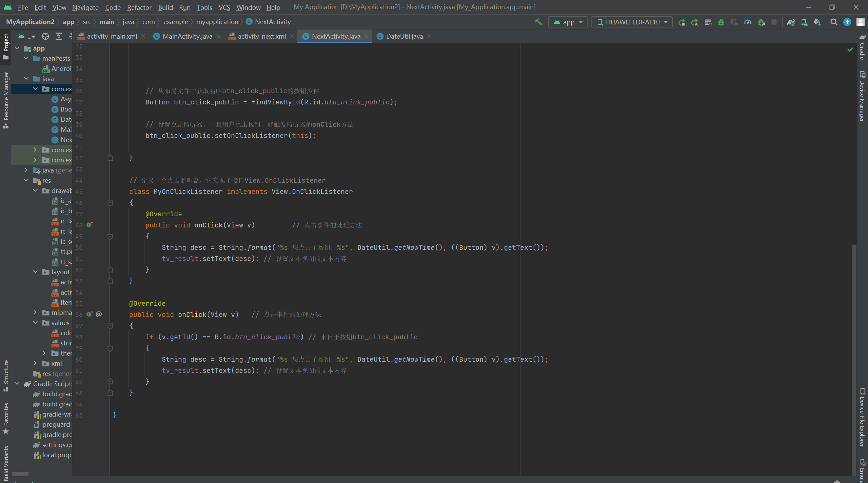Click the Search Everywhere magnifier icon

pos(834,22)
